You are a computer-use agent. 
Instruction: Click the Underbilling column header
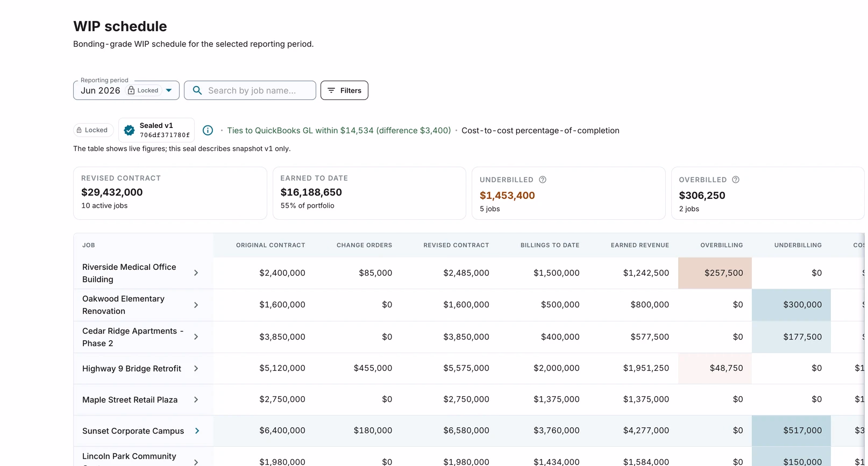point(798,245)
